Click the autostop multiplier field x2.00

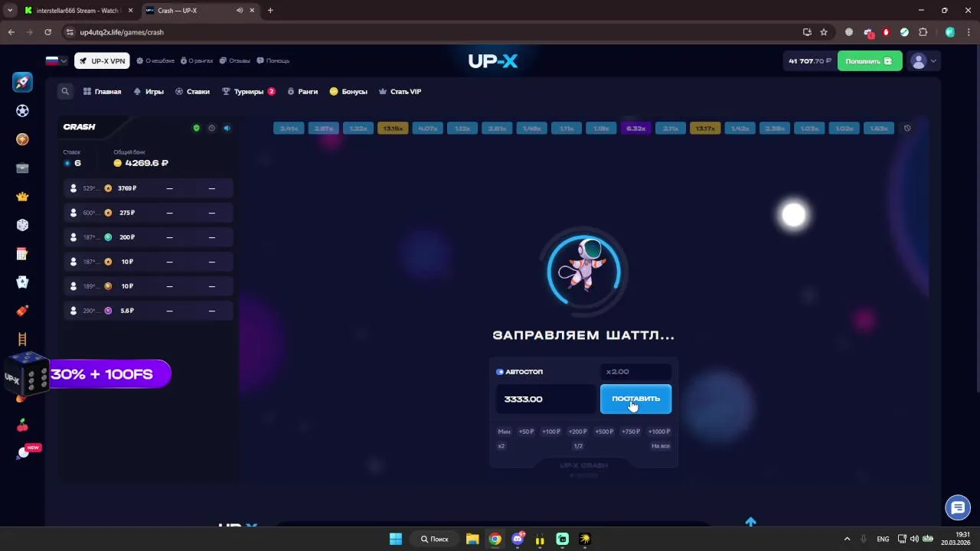pos(635,372)
